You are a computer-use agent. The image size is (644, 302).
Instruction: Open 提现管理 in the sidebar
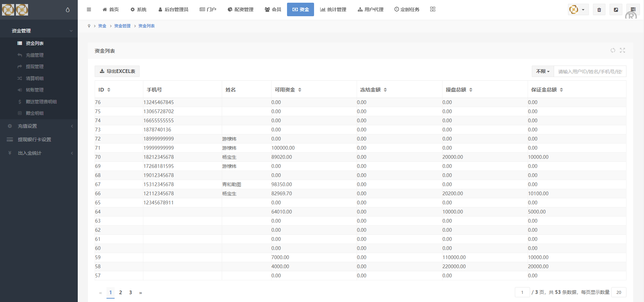click(x=34, y=67)
